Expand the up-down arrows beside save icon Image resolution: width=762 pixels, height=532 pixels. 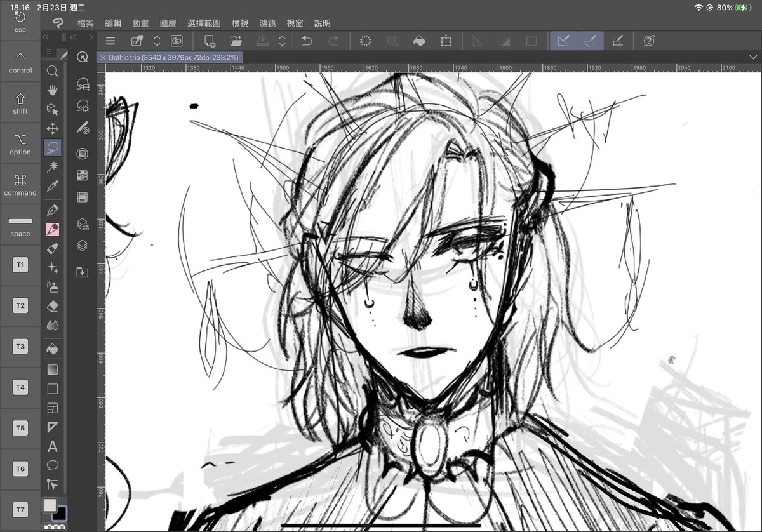click(282, 41)
